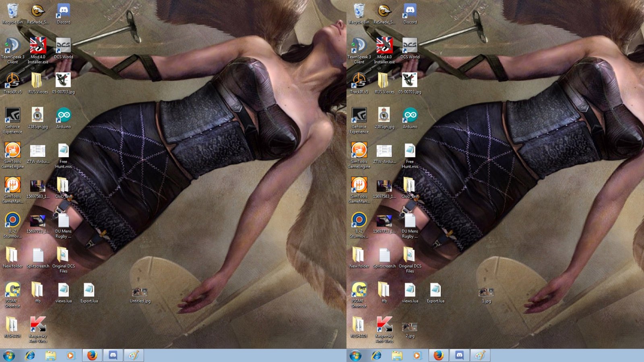The height and width of the screenshot is (362, 644).
Task: Select 05-00703.jpg file on left screen
Action: 63,84
